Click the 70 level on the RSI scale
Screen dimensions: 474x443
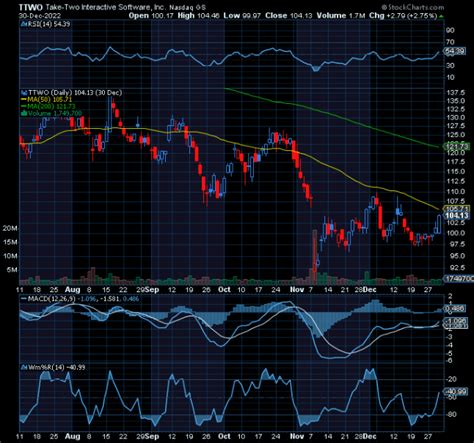(x=450, y=42)
